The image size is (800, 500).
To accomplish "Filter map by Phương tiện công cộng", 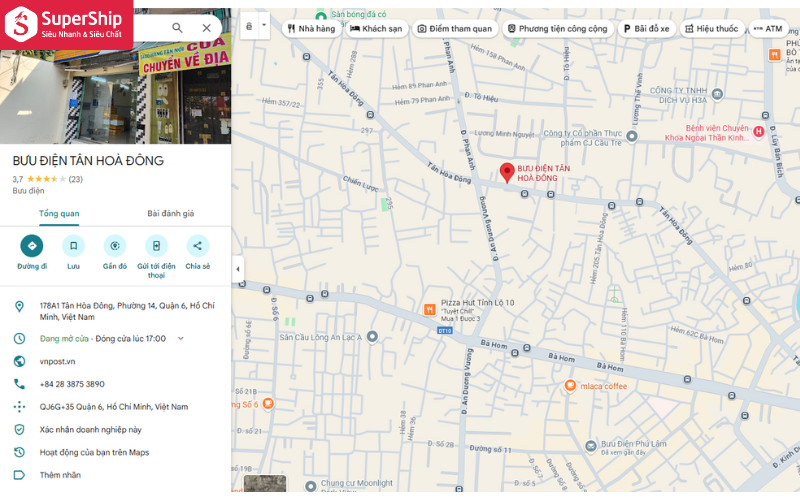I will (x=558, y=29).
